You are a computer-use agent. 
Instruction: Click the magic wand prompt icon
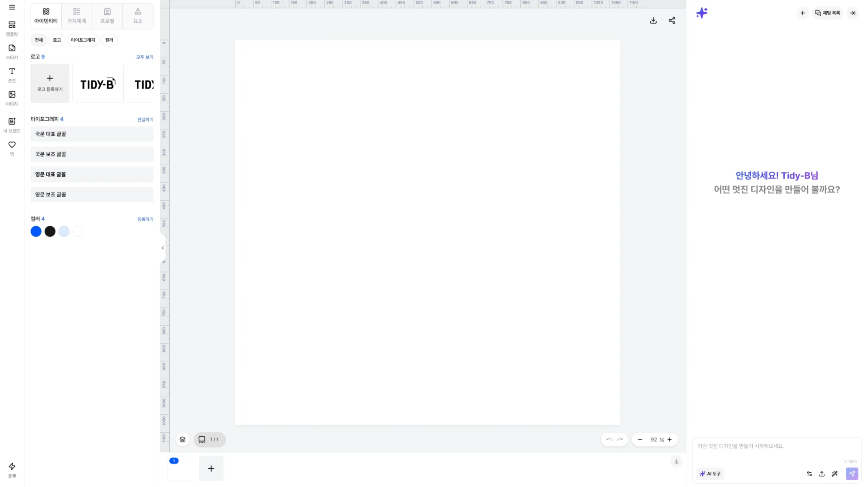click(x=835, y=474)
